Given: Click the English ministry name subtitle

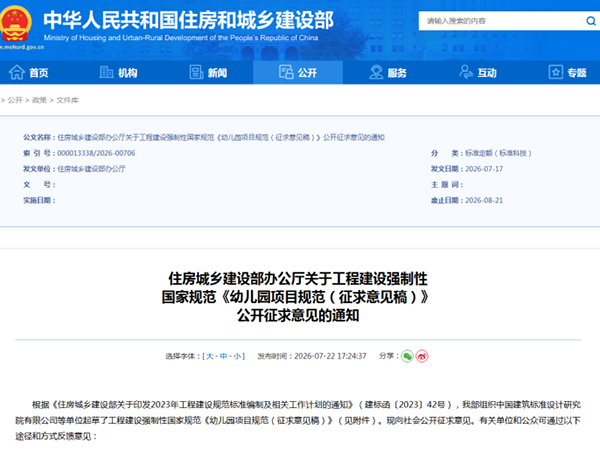Looking at the screenshot, I should (x=181, y=38).
